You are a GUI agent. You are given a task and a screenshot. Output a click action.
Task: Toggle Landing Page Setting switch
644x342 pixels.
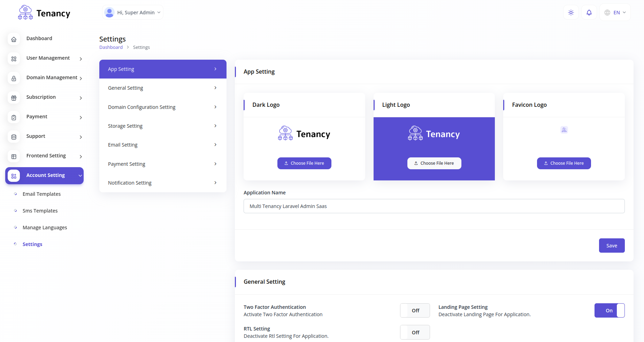click(x=609, y=311)
